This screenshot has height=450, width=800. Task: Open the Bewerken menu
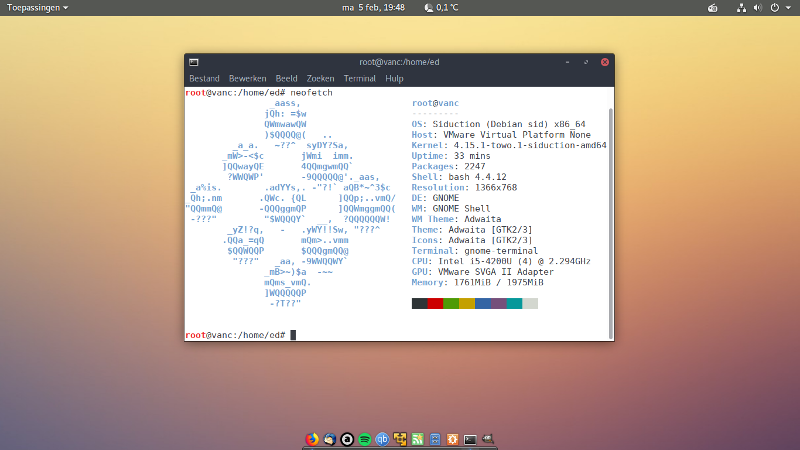click(x=247, y=79)
